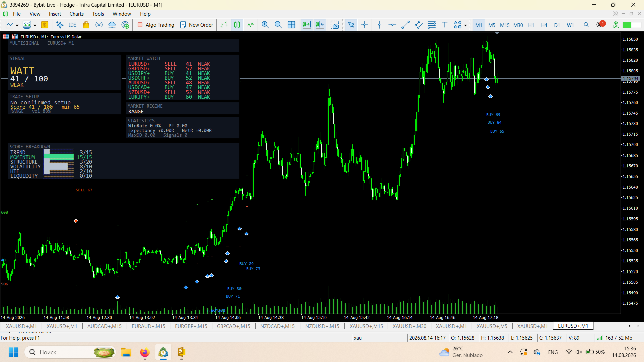Open the indicators monitor icon

coord(27,25)
